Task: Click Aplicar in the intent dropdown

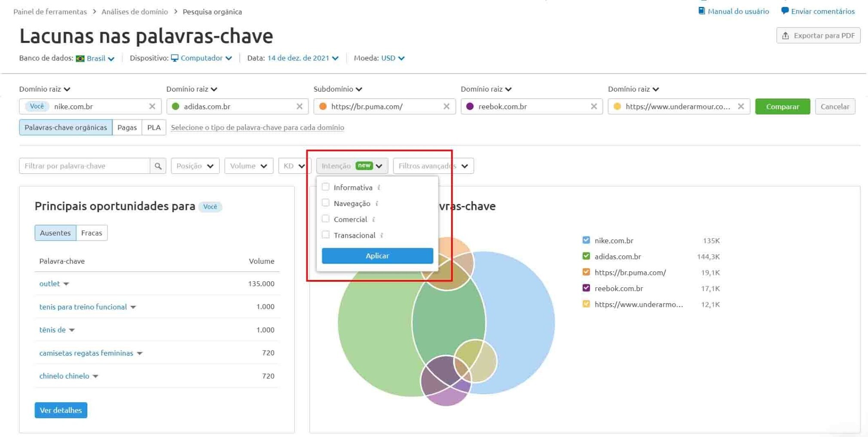Action: tap(377, 255)
